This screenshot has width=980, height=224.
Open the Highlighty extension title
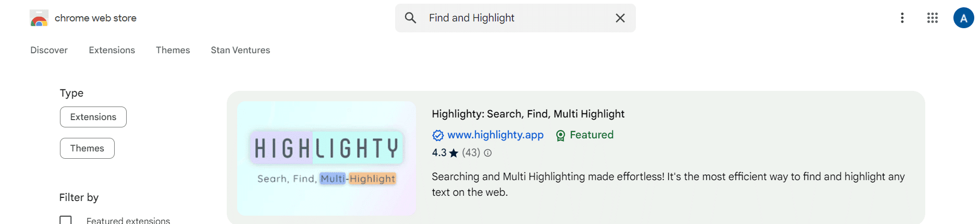(528, 114)
